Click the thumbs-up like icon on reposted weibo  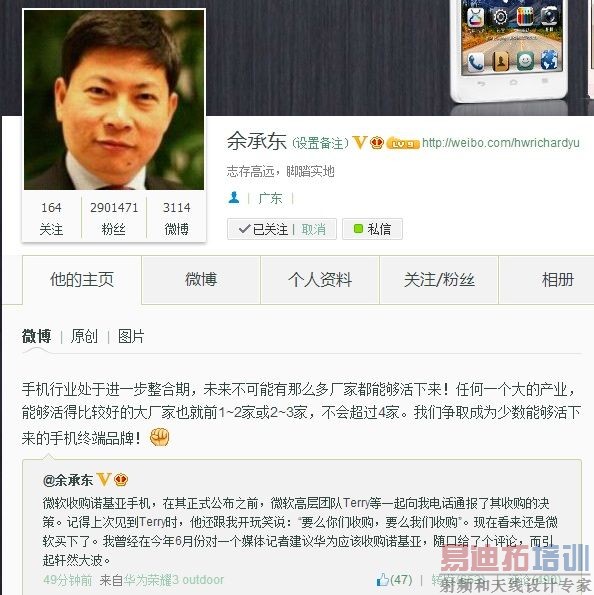pos(382,579)
